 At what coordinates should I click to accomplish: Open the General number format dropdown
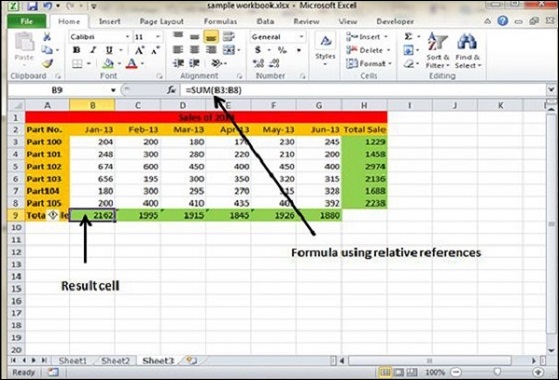(301, 37)
